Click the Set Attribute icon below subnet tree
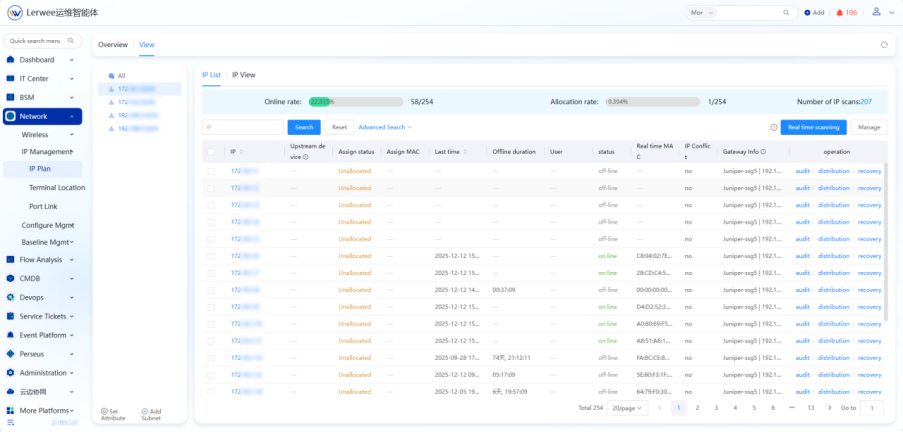This screenshot has height=432, width=903. (x=105, y=410)
